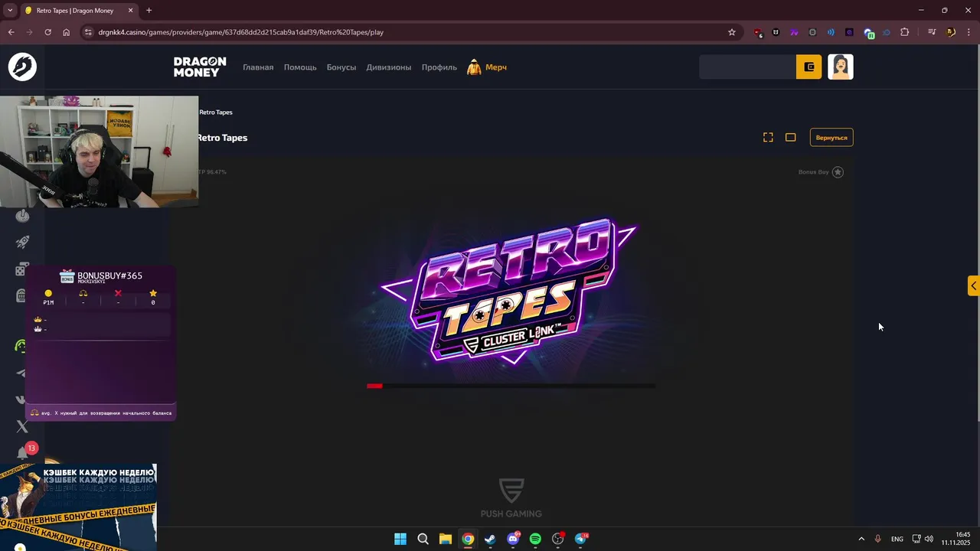Bookmark this page with star icon
Viewport: 980px width, 551px height.
click(732, 32)
